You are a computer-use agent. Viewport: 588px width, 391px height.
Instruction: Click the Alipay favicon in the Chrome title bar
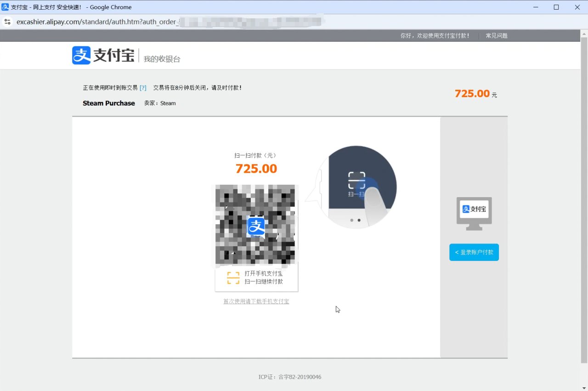(6, 7)
